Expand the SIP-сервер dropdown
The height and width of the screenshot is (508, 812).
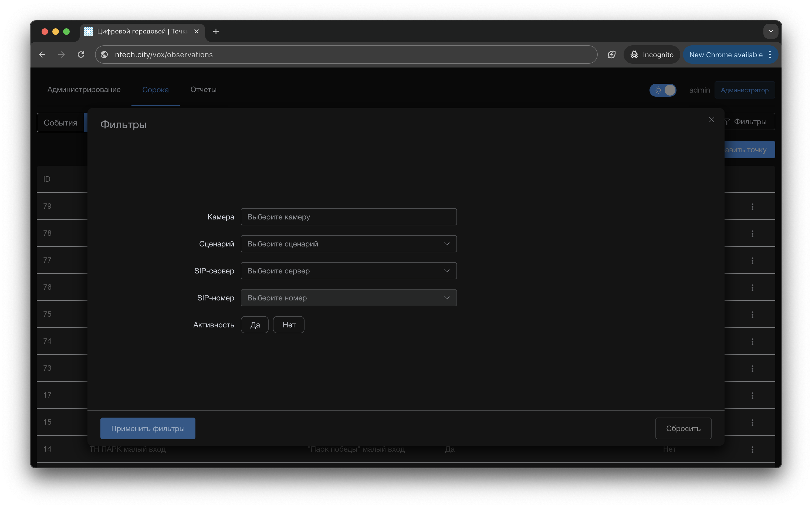coord(349,271)
